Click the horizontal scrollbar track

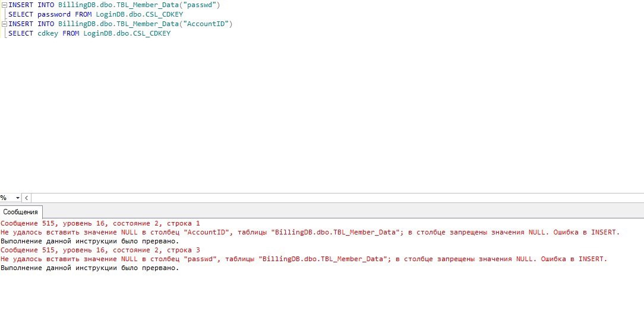(x=337, y=198)
